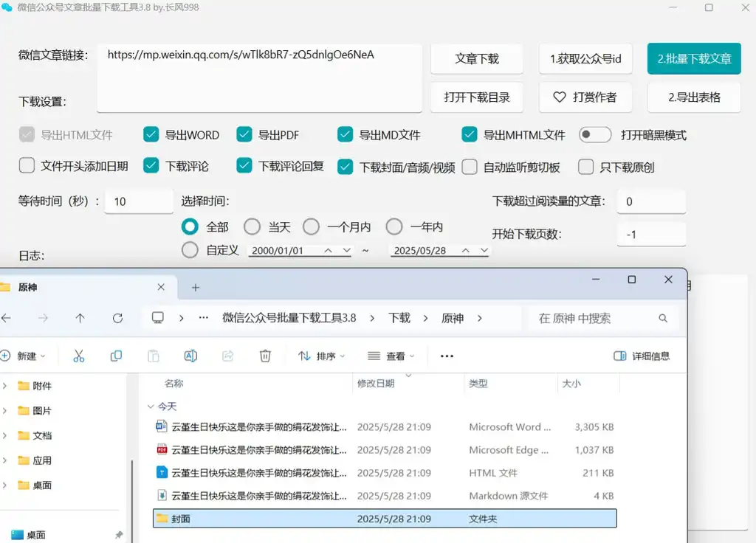Click the pin icon next to 桌面 quick access
Screen dimensions: 756x543
119,535
